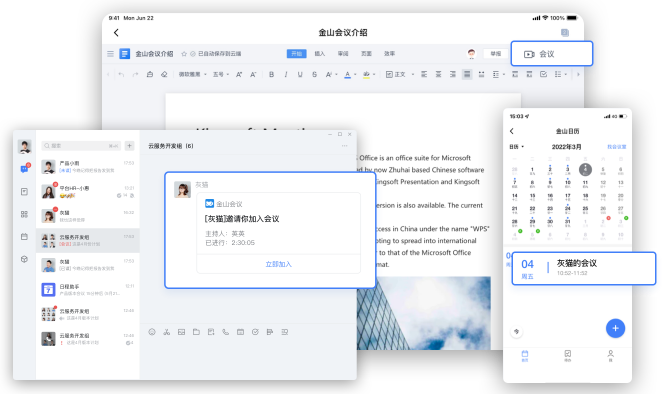665x394 pixels.
Task: Open the apps grid icon in chat sidebar
Action: pos(24,214)
